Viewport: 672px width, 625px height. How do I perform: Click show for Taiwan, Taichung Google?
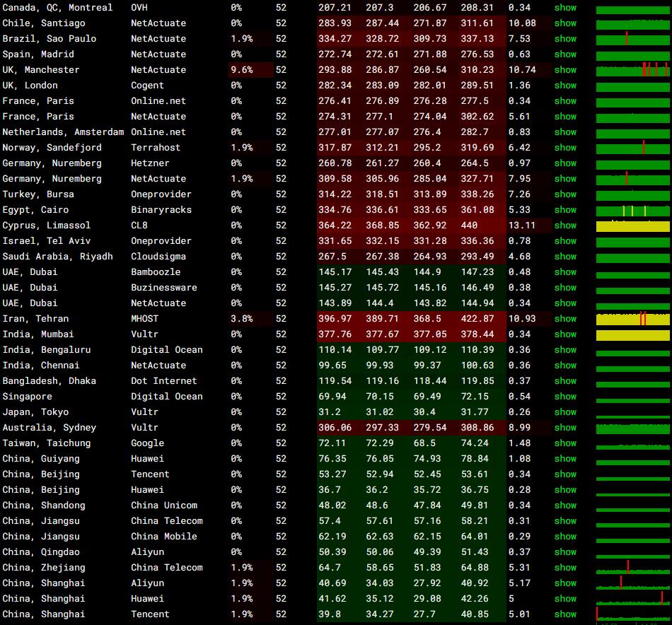(x=565, y=443)
